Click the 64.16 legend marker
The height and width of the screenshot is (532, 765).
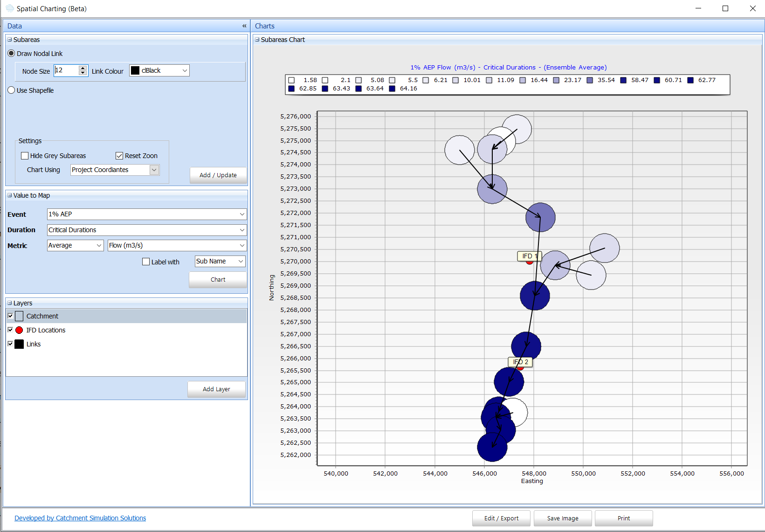coord(392,89)
